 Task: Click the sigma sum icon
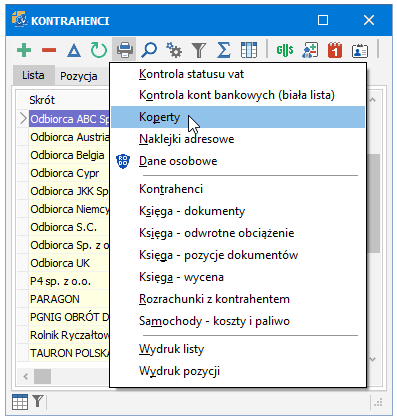(224, 50)
